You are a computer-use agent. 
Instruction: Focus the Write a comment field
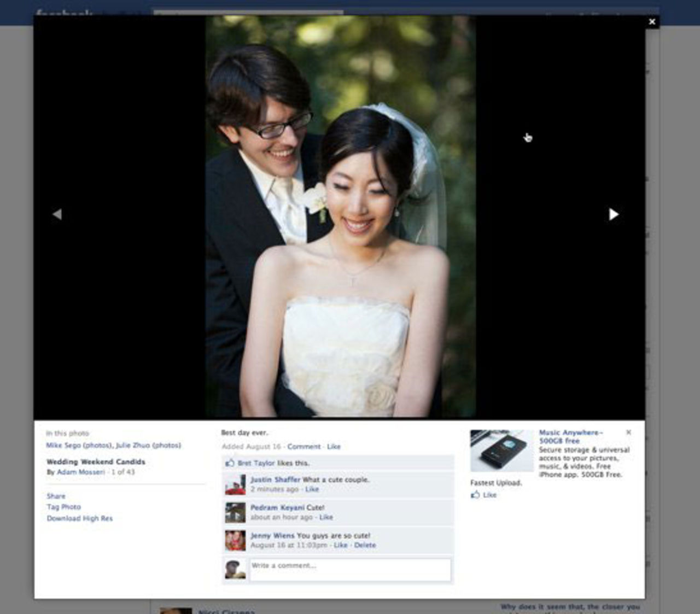tap(350, 570)
